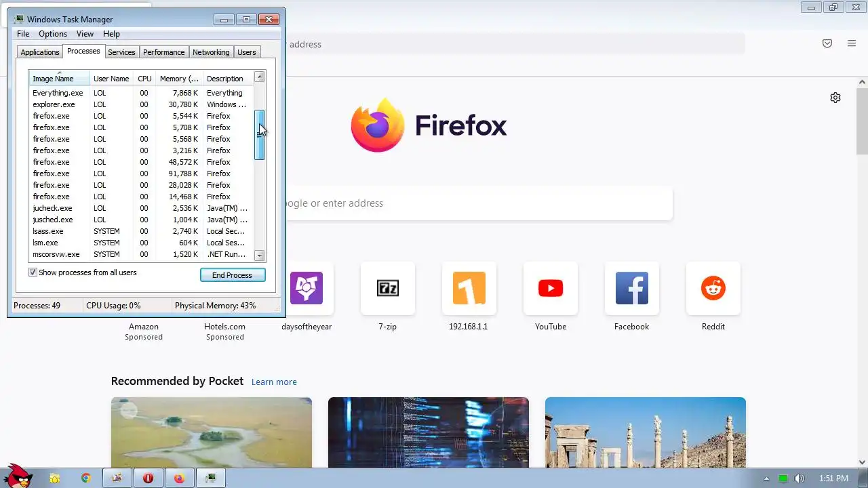Open the ancient ruins Pocket story thumbnail
This screenshot has width=868, height=488.
646,432
